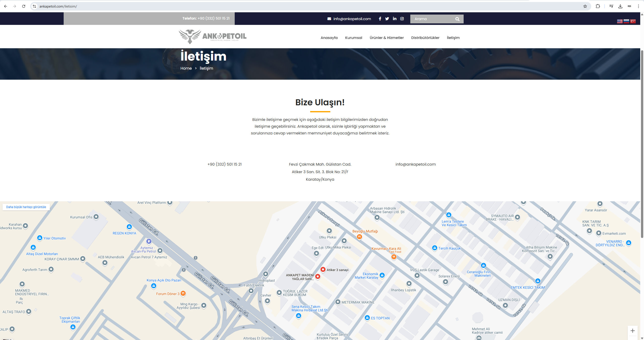Click the "Altaş Dizel Motorları" map label
The width and height of the screenshot is (644, 340).
42,254
